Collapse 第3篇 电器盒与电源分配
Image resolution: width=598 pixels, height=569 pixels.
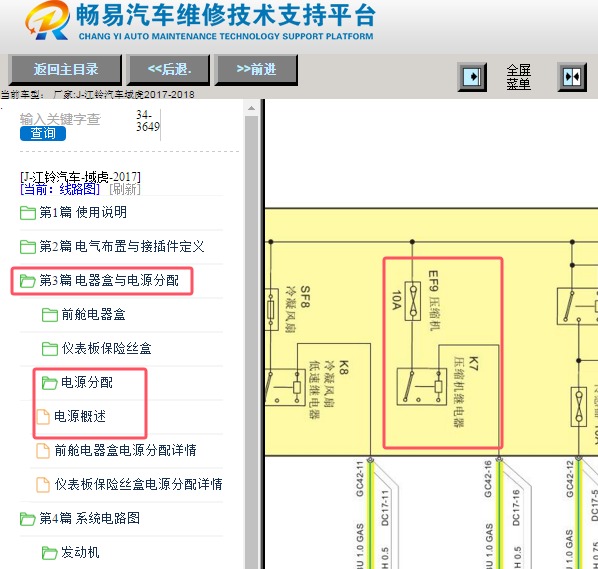point(109,280)
